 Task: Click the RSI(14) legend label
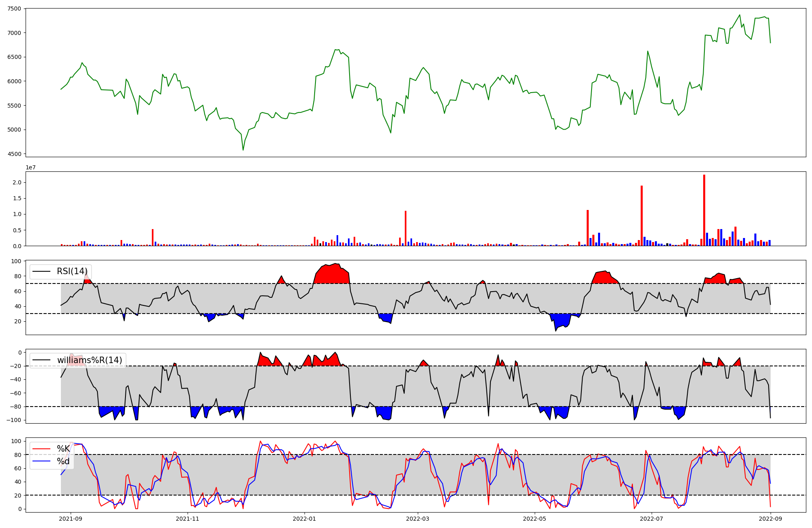[x=72, y=271]
